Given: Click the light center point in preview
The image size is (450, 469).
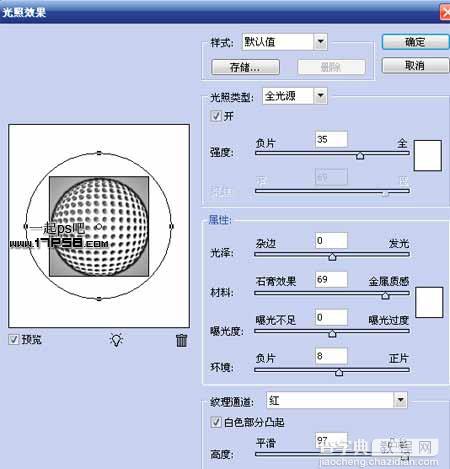Looking at the screenshot, I should (x=99, y=227).
